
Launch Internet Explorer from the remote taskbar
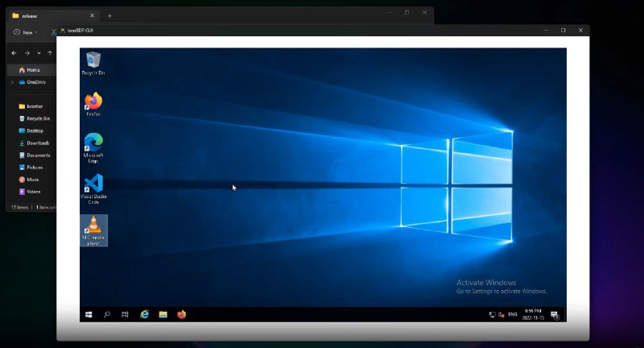coord(145,314)
